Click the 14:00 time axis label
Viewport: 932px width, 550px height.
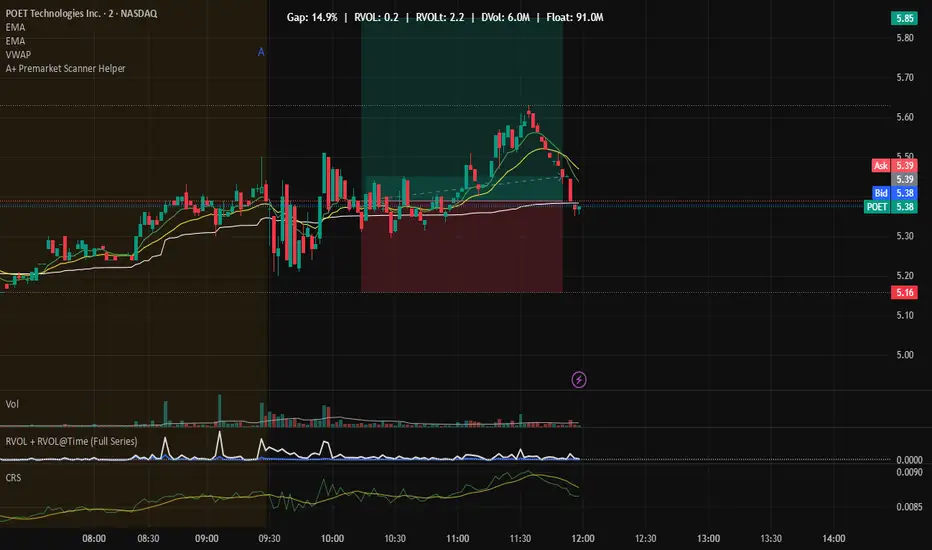(x=833, y=539)
